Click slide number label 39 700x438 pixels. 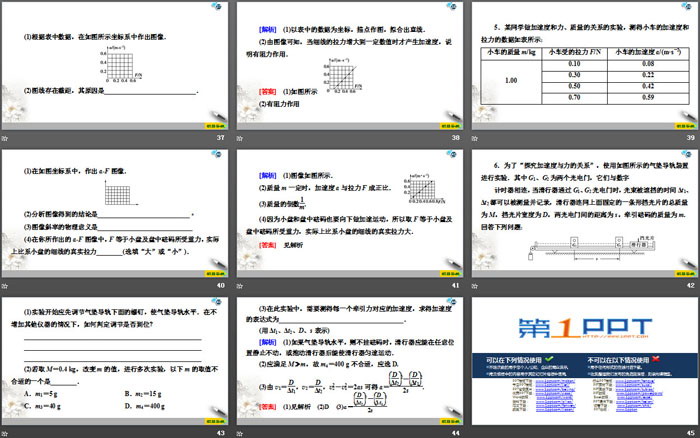[x=691, y=138]
